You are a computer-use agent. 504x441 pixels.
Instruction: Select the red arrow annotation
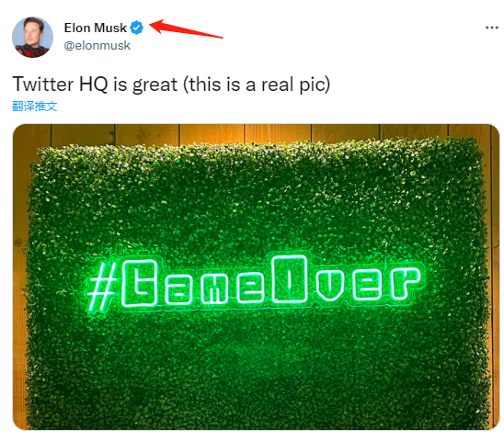pos(186,28)
